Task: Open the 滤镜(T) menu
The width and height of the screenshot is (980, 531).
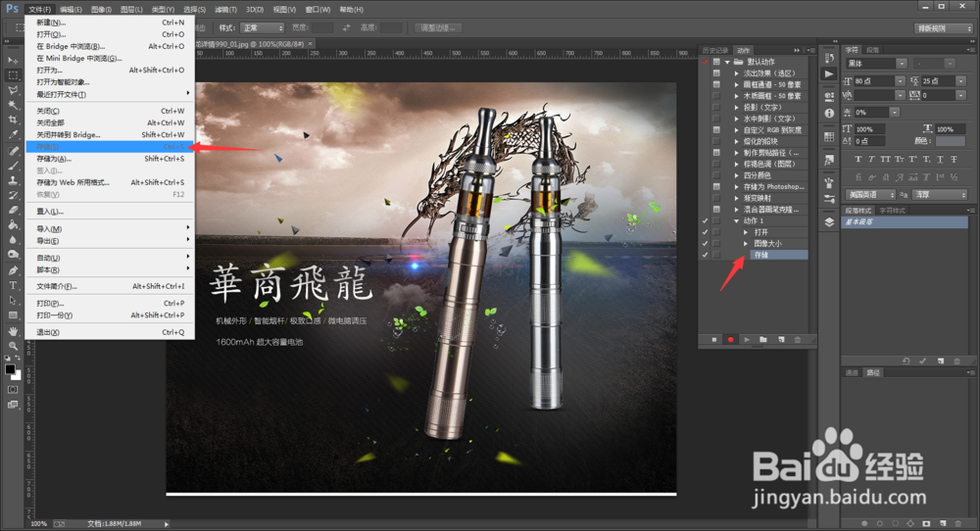Action: coord(225,10)
